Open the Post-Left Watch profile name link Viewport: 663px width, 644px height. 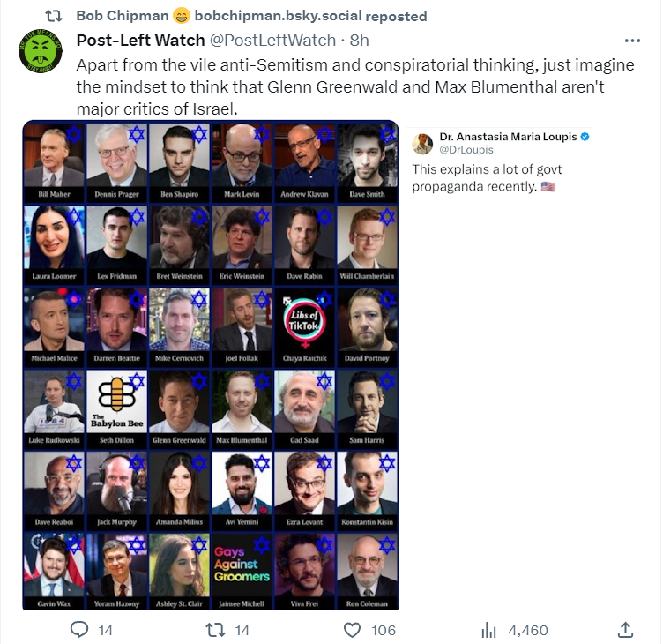tap(140, 41)
